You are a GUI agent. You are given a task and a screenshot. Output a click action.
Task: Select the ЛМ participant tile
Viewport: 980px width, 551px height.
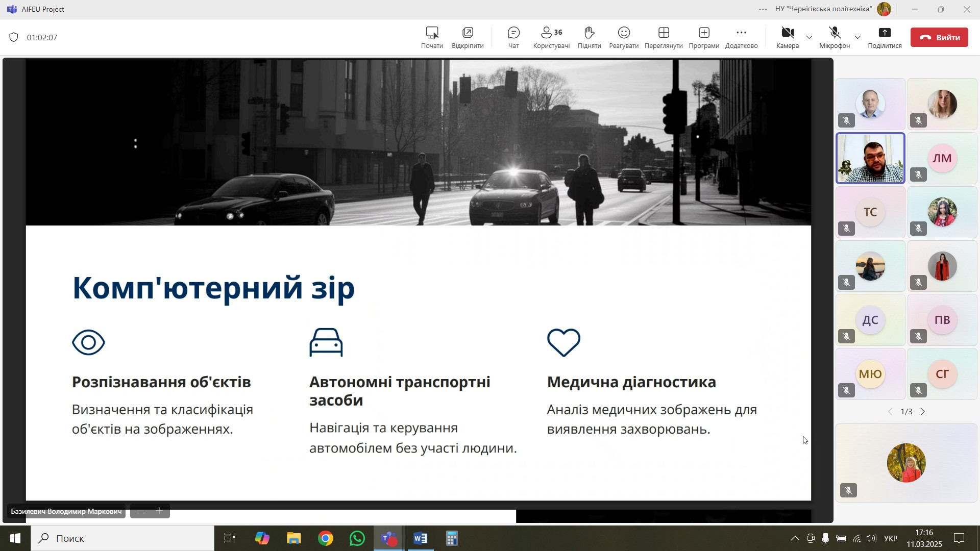pyautogui.click(x=942, y=158)
